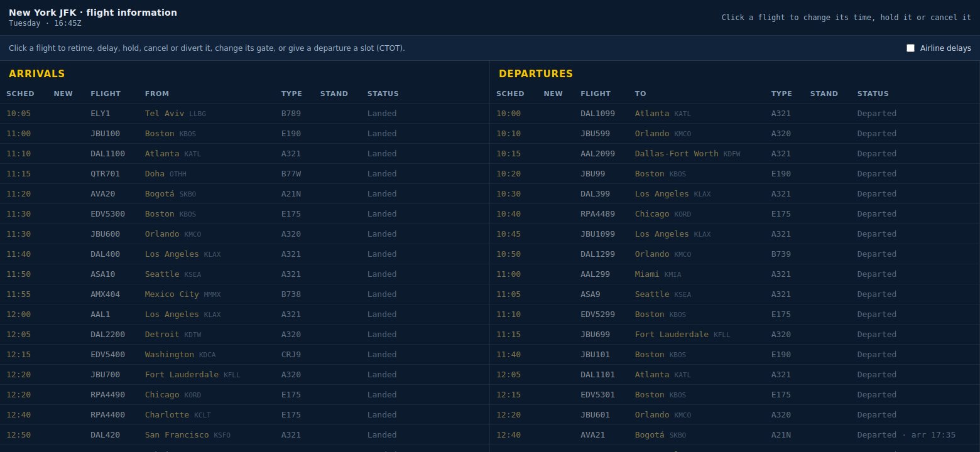The image size is (980, 452).
Task: Click the 'New York JFK · flight information' title
Action: [x=93, y=13]
